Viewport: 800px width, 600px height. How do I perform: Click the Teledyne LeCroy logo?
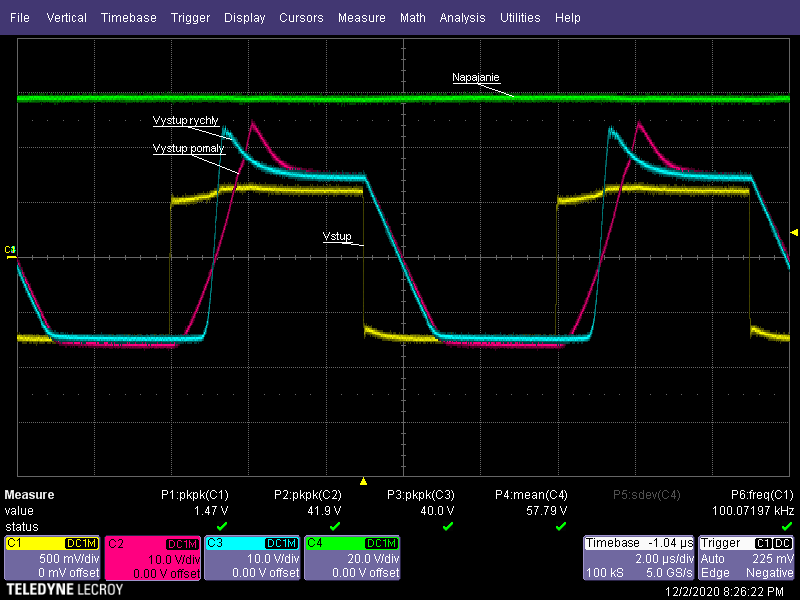[65, 590]
